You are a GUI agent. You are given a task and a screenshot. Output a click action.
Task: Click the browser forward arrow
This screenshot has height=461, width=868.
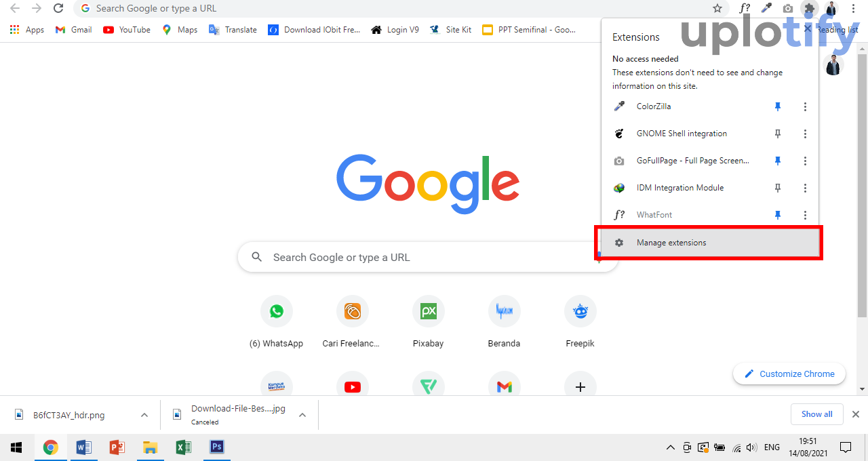coord(37,8)
